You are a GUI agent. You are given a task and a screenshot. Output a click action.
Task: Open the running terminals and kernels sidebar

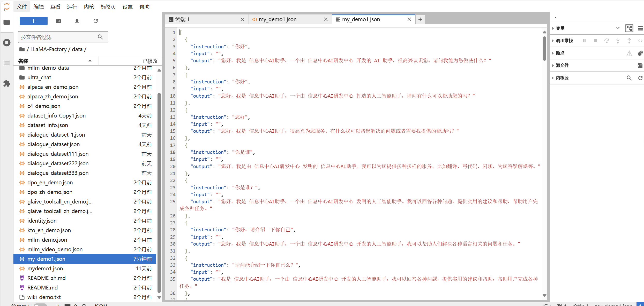tap(7, 43)
